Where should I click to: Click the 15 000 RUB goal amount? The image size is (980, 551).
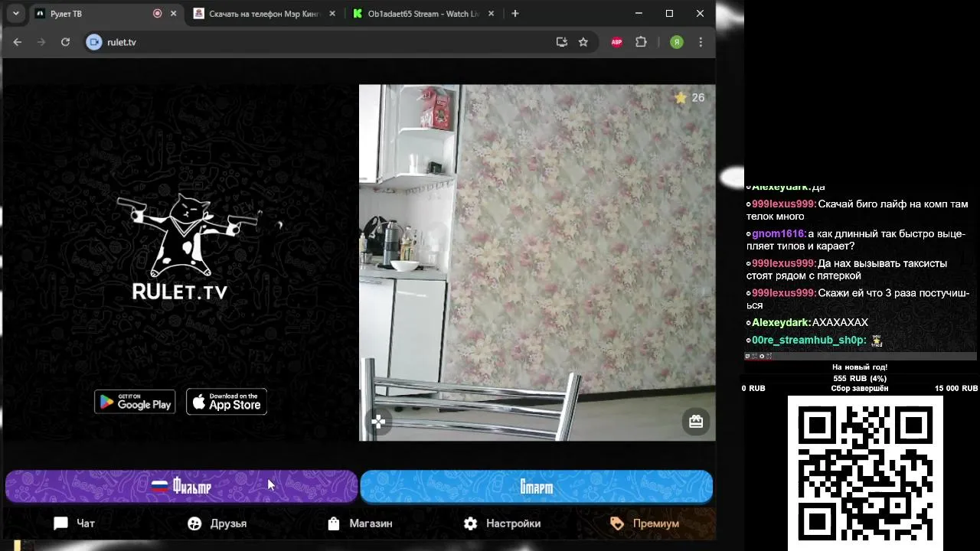point(955,389)
